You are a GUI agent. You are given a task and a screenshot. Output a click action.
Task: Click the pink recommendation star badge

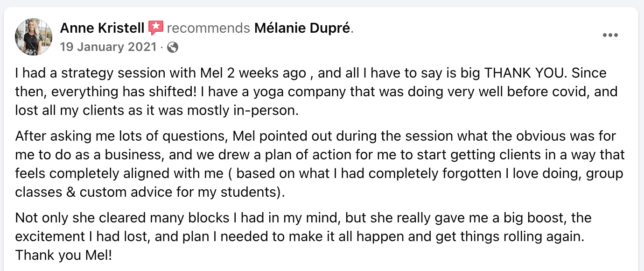[155, 28]
